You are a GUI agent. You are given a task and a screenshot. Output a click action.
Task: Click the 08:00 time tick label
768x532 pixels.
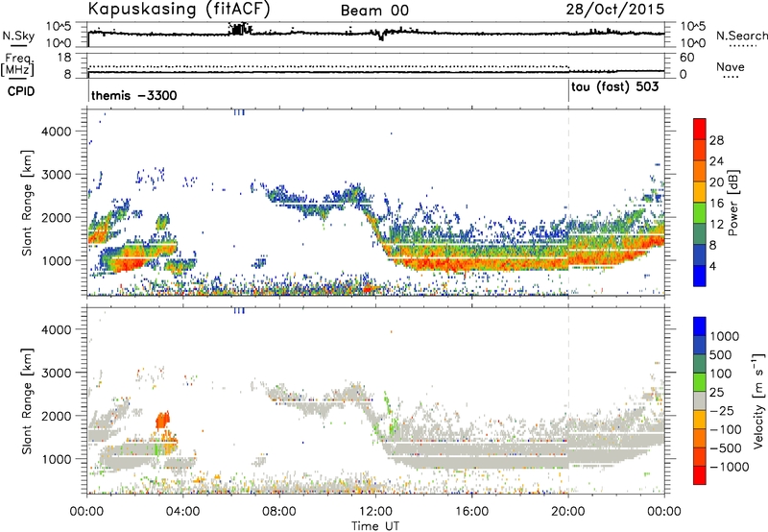click(x=279, y=512)
